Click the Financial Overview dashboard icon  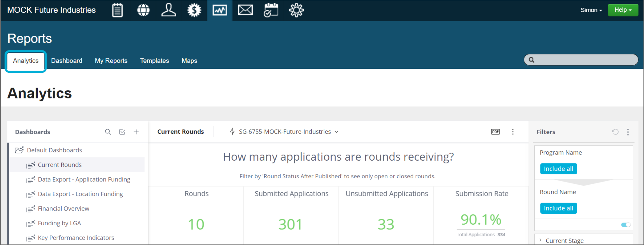pos(31,209)
